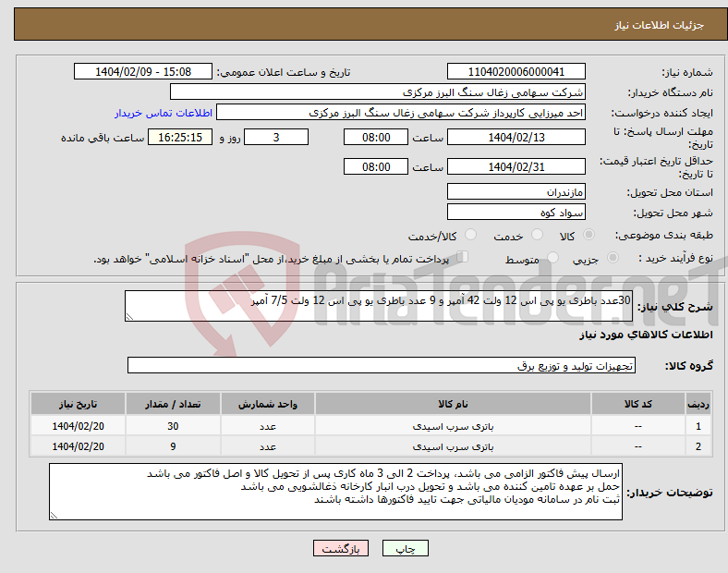Select the کالا radio button
The image size is (728, 573).
pyautogui.click(x=588, y=235)
